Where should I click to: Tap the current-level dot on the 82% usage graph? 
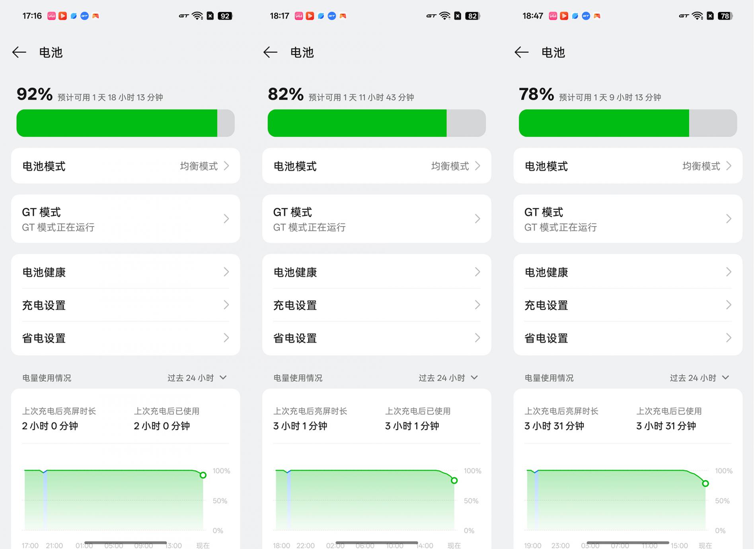454,481
